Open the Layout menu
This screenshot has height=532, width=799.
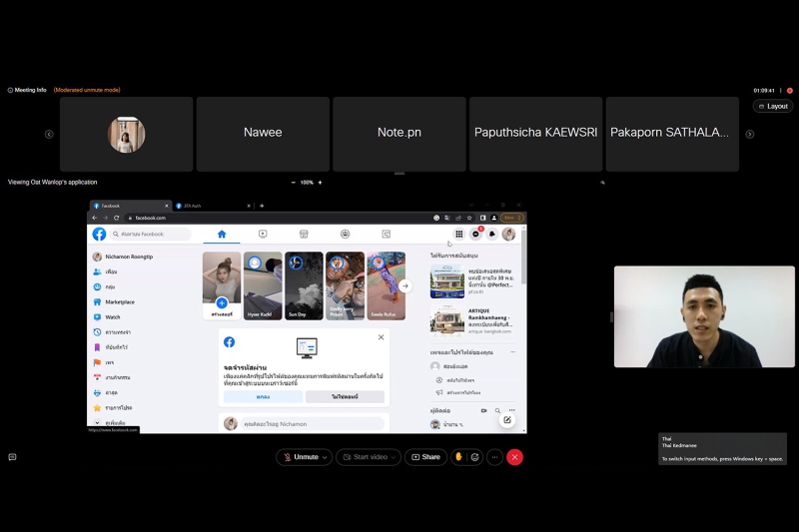pyautogui.click(x=773, y=106)
